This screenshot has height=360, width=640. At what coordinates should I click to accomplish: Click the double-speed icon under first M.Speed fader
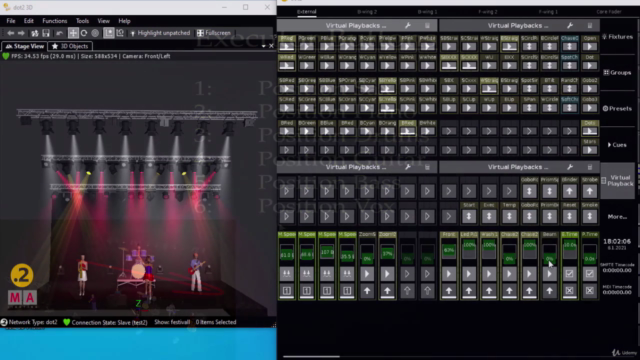click(x=287, y=274)
